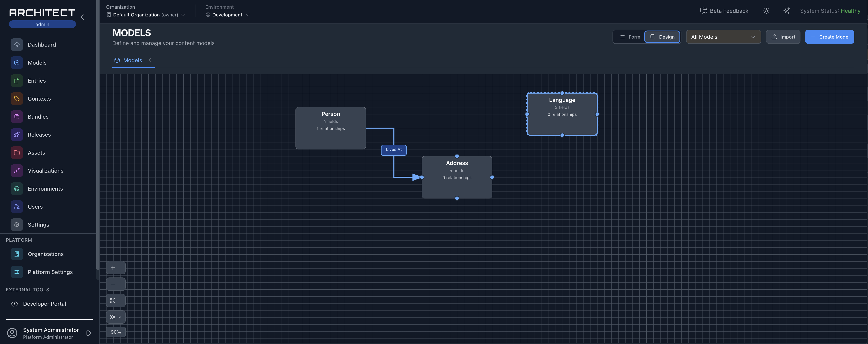This screenshot has height=344, width=868.
Task: Click the Language node top connection handle
Action: pos(562,93)
